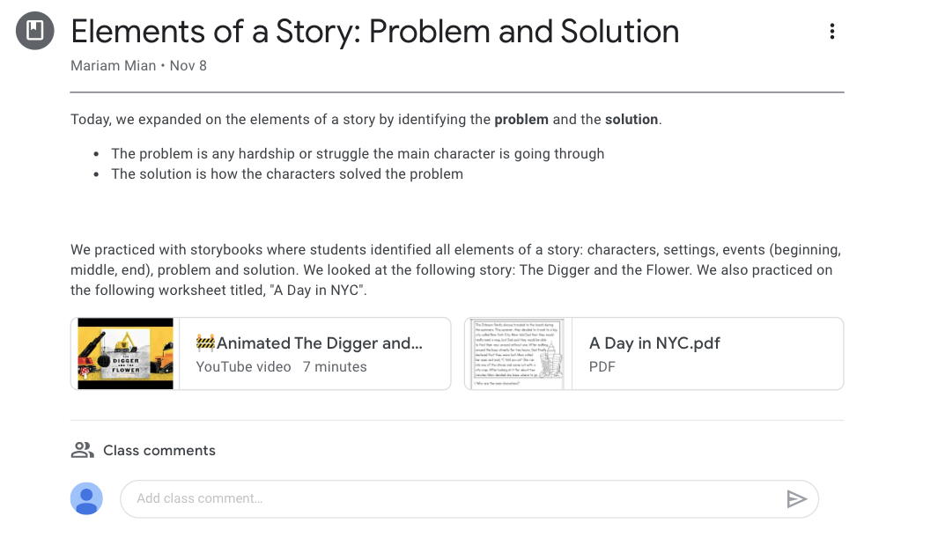Click the bold word solution in the intro

point(631,119)
